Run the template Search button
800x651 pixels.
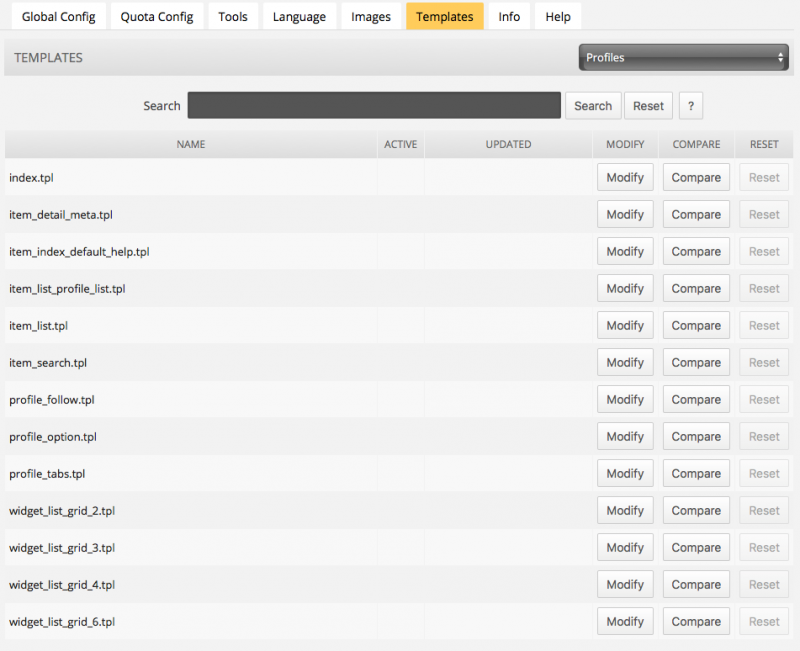click(593, 106)
